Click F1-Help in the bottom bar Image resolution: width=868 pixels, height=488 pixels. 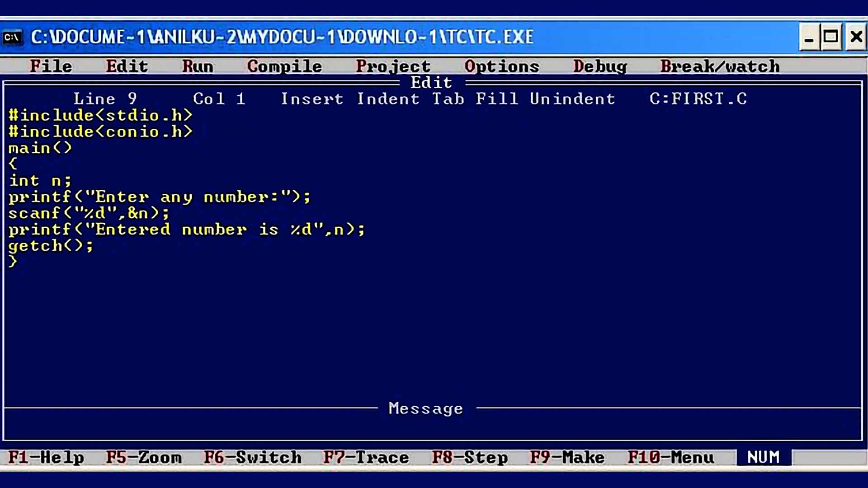tap(46, 457)
